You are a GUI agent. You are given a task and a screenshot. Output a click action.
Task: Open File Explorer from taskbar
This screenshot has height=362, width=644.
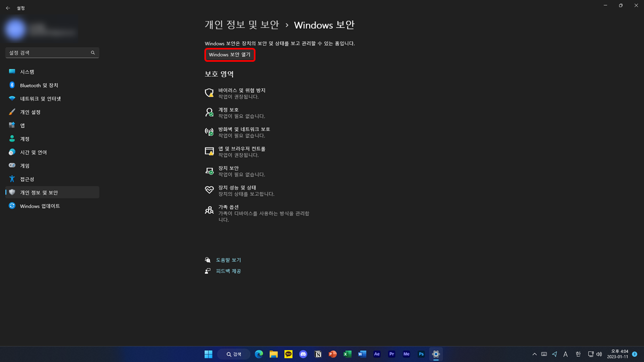pyautogui.click(x=274, y=354)
